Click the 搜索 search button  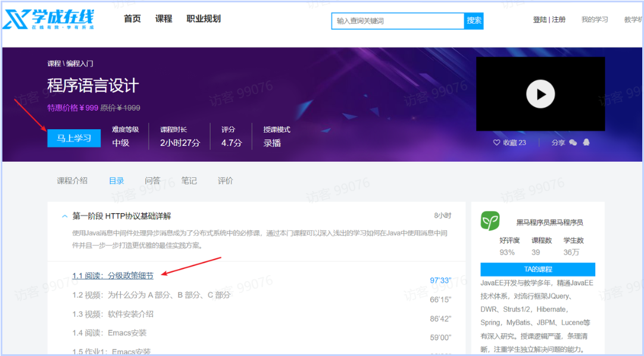(474, 21)
